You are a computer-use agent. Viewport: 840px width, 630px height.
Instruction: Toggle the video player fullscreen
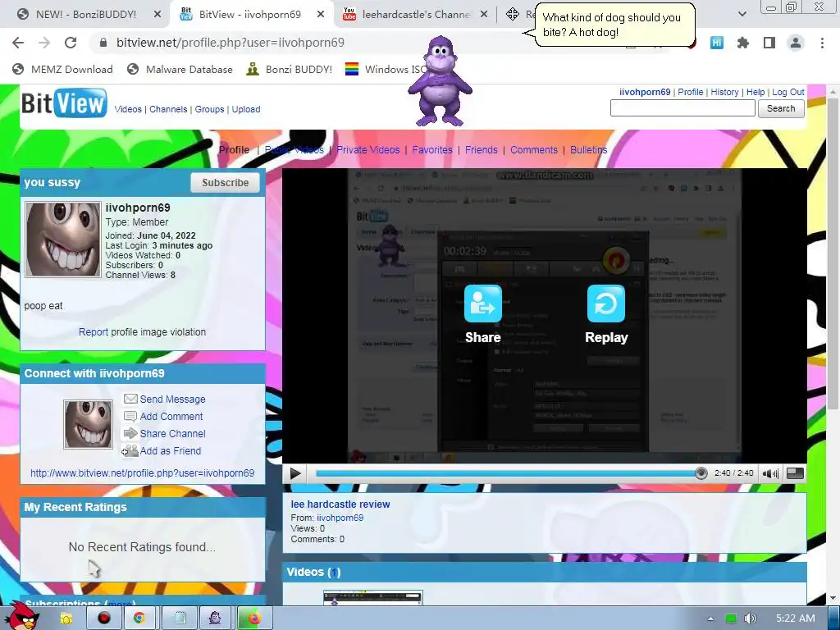(x=795, y=473)
